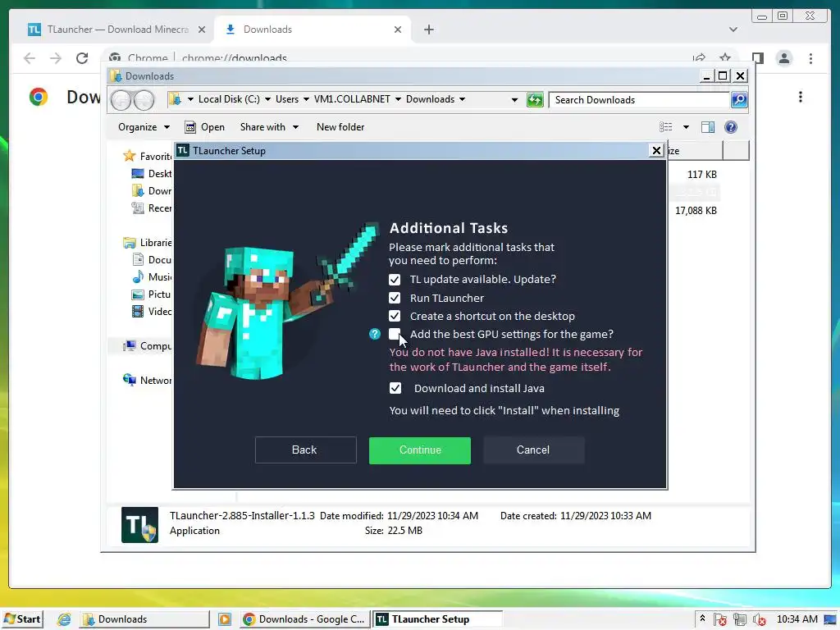Image resolution: width=840 pixels, height=630 pixels.
Task: Click Chrome back arrow
Action: [30, 58]
